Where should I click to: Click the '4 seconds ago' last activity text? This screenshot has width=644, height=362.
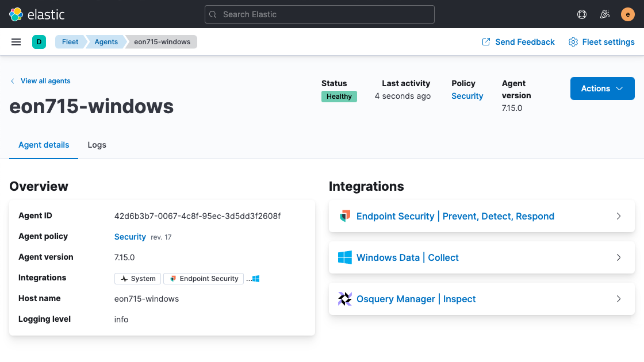402,96
